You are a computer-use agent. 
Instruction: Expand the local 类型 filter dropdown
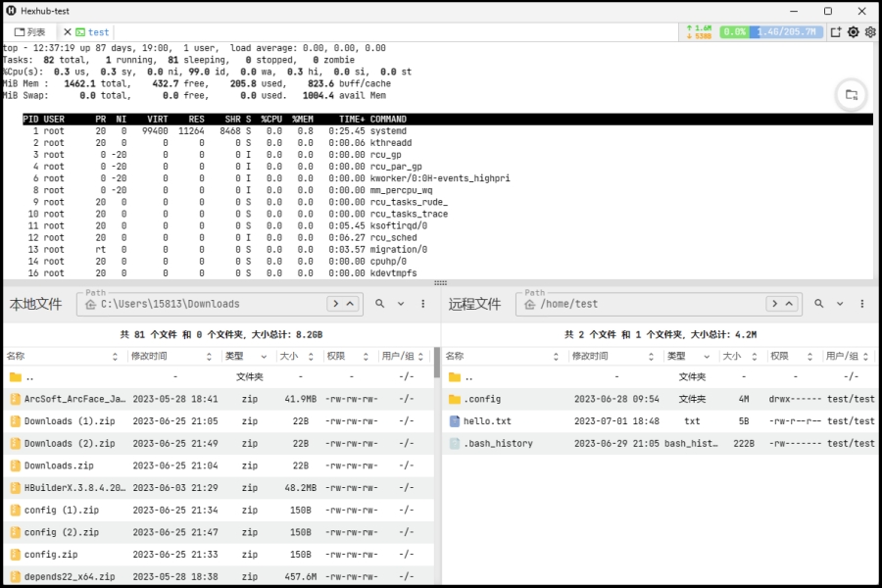(x=264, y=356)
